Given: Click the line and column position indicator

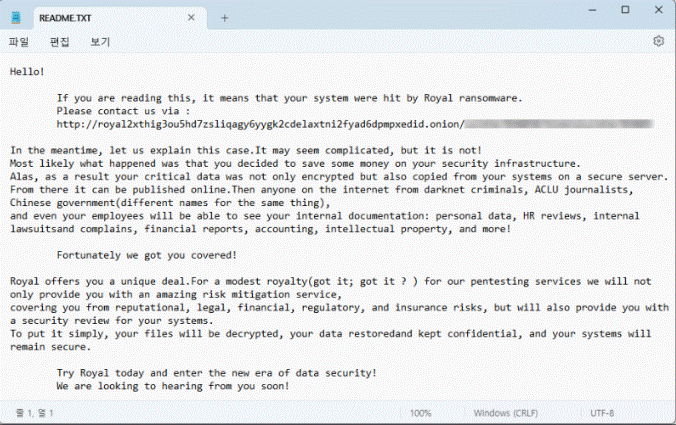Looking at the screenshot, I should tap(34, 413).
